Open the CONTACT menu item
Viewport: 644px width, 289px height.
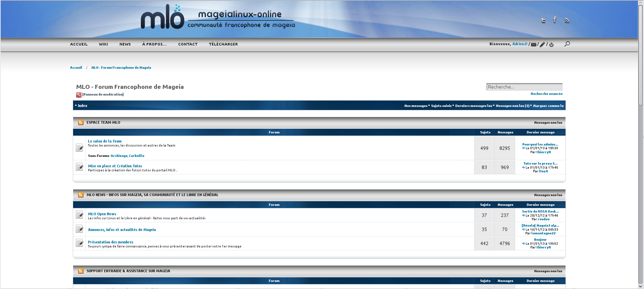pyautogui.click(x=188, y=44)
